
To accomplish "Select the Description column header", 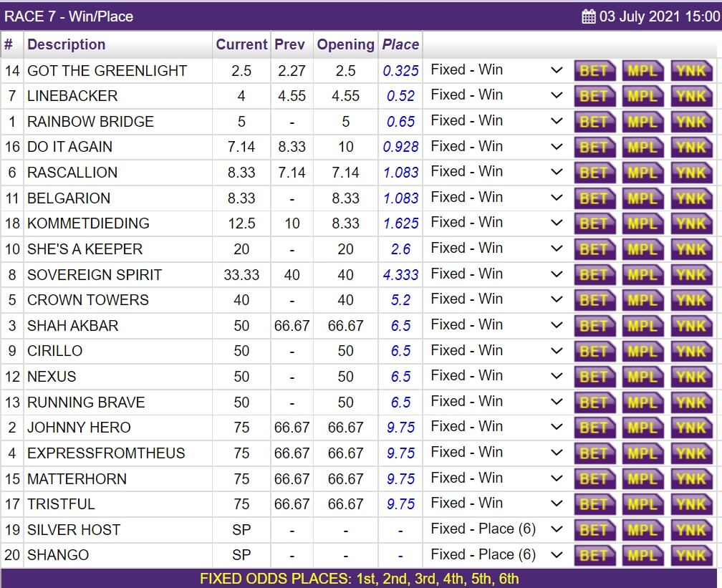I will (66, 44).
